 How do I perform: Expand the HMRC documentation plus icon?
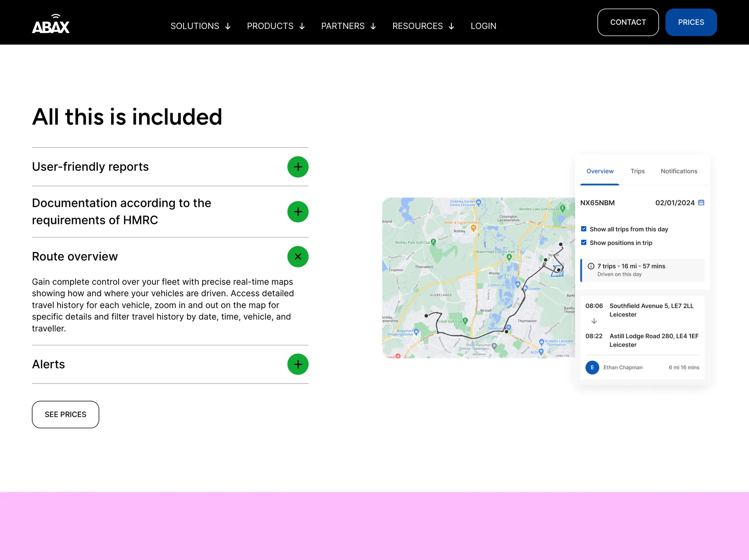coord(298,212)
